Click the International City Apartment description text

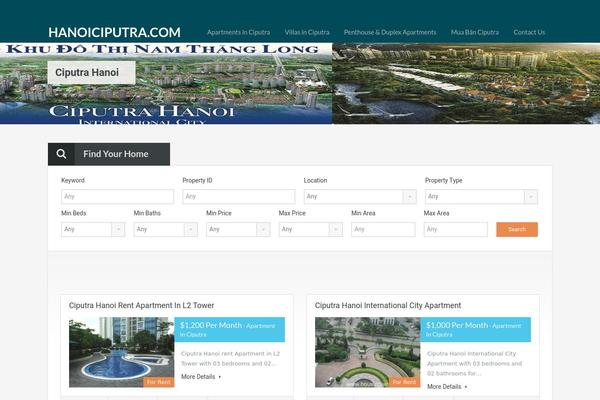coord(474,363)
